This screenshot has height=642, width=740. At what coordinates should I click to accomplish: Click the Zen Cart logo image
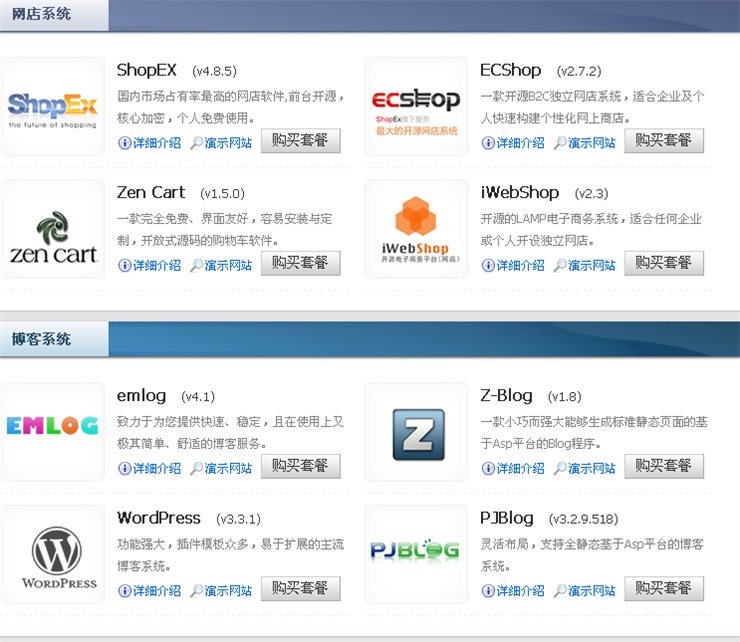pos(53,229)
